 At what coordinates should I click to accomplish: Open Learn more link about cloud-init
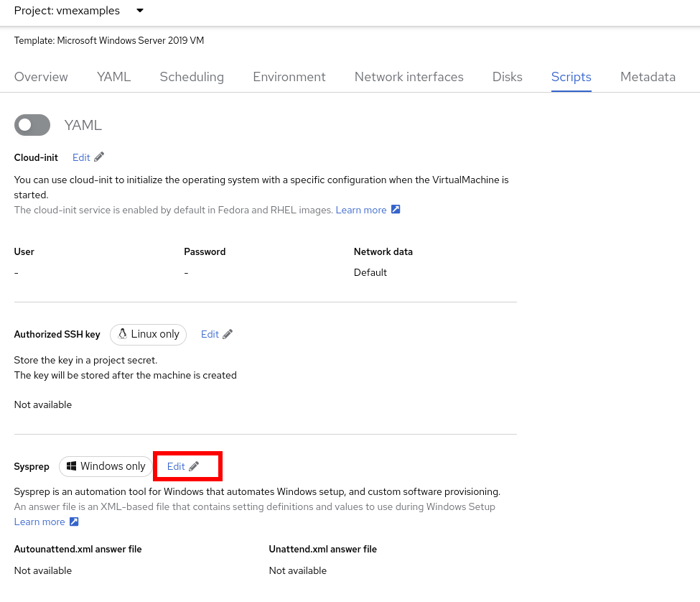pyautogui.click(x=361, y=210)
